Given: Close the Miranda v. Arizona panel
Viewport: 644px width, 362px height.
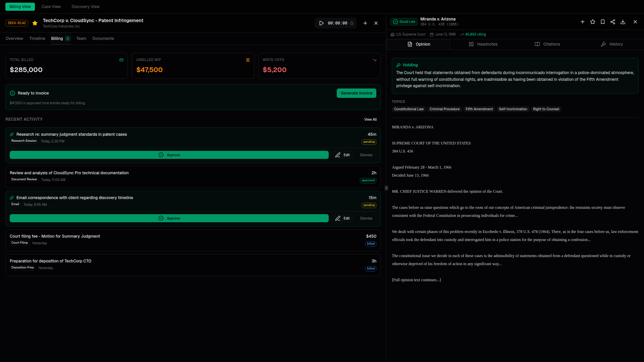Looking at the screenshot, I should [x=635, y=22].
